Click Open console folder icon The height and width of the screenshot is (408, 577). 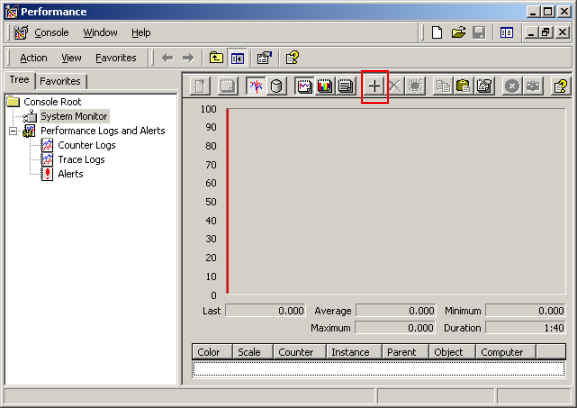pyautogui.click(x=458, y=33)
